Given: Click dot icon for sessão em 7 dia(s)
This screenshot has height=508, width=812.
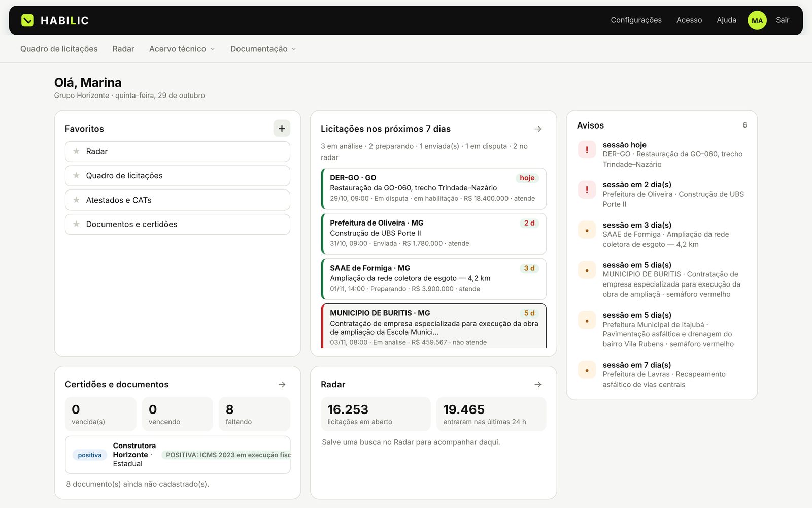Looking at the screenshot, I should tap(587, 370).
